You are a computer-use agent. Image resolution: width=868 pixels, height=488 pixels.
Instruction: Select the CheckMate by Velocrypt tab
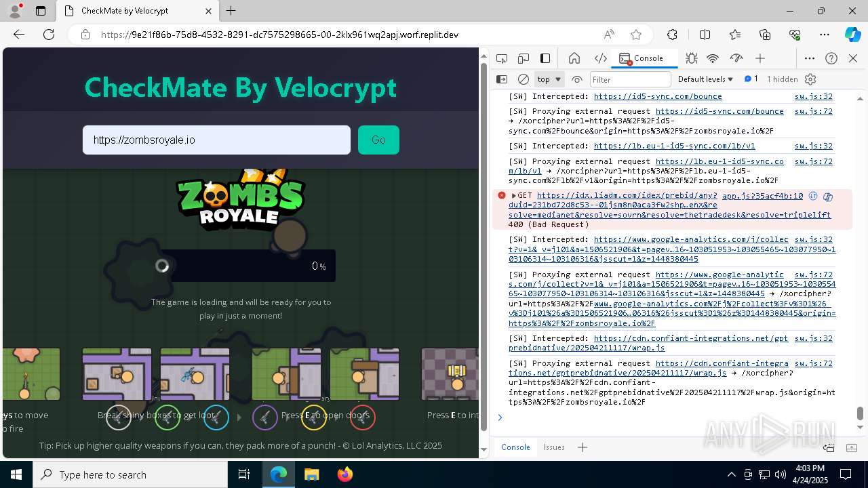coord(136,11)
